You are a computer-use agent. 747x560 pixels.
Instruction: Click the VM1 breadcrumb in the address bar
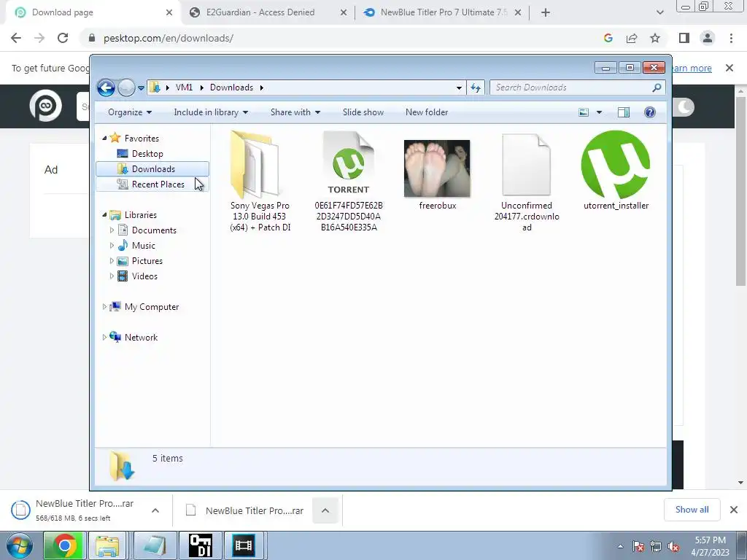coord(184,87)
